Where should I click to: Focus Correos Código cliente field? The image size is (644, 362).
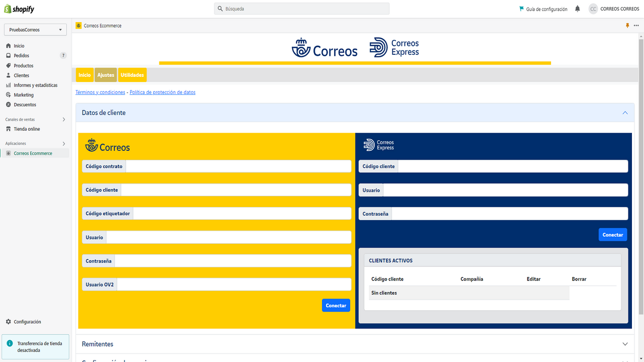click(x=236, y=190)
